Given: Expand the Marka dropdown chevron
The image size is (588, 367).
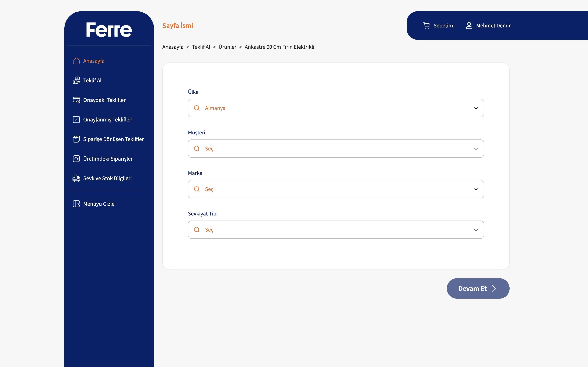Looking at the screenshot, I should [x=476, y=189].
